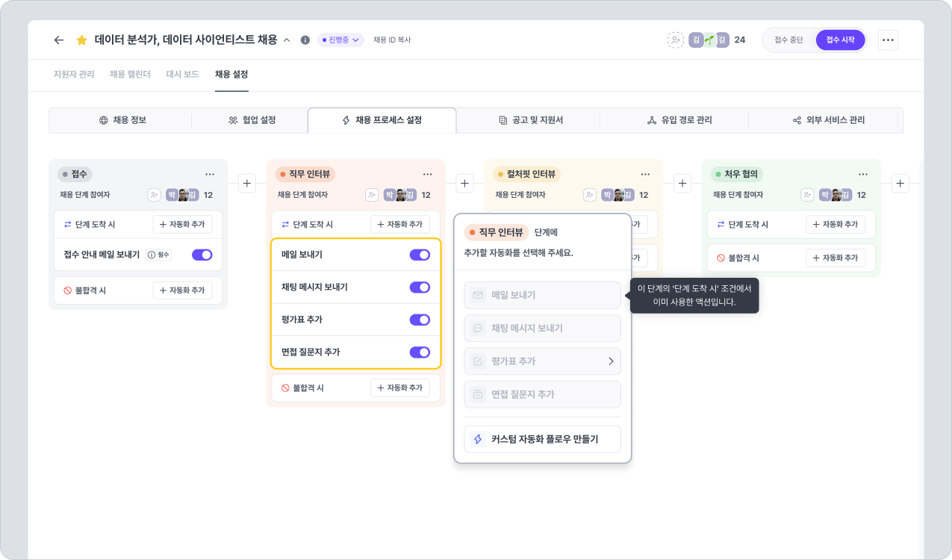The width and height of the screenshot is (952, 560).
Task: Click plus icon between 접수 and 직무 인터뷰
Action: 247,183
